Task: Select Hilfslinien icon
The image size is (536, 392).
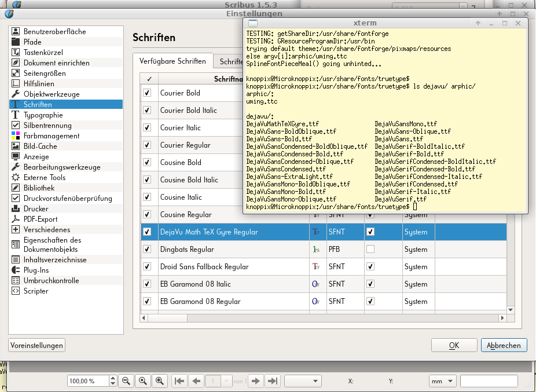Action: 16,83
